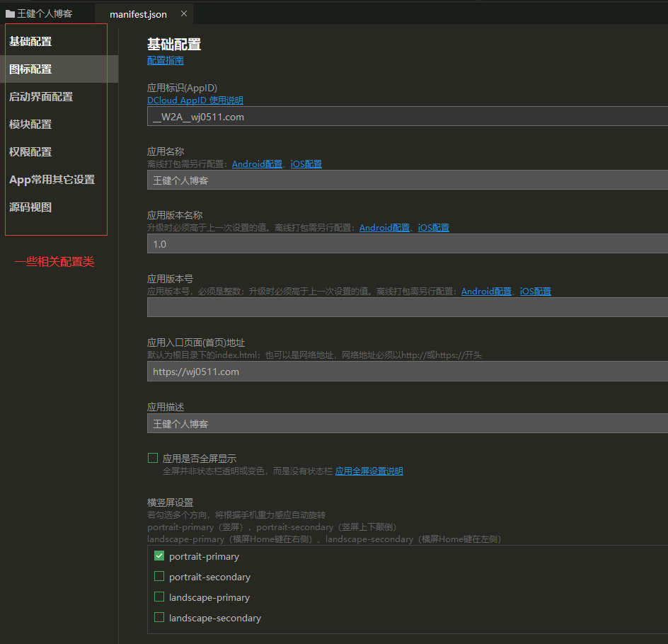Open the 权限配置 section
668x644 pixels.
coord(30,151)
